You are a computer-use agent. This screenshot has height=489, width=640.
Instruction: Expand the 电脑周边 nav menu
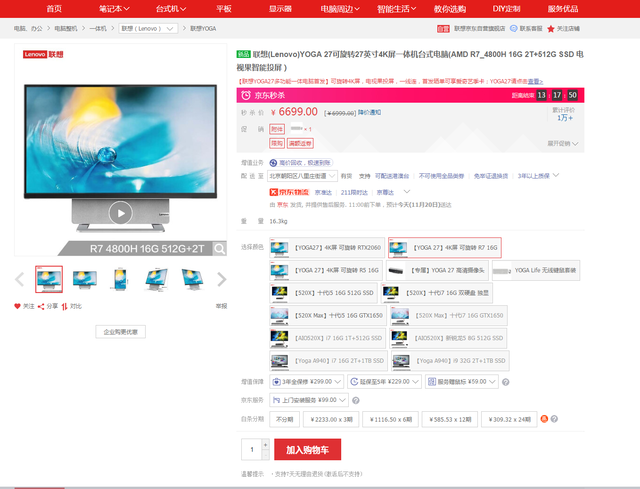[x=340, y=9]
